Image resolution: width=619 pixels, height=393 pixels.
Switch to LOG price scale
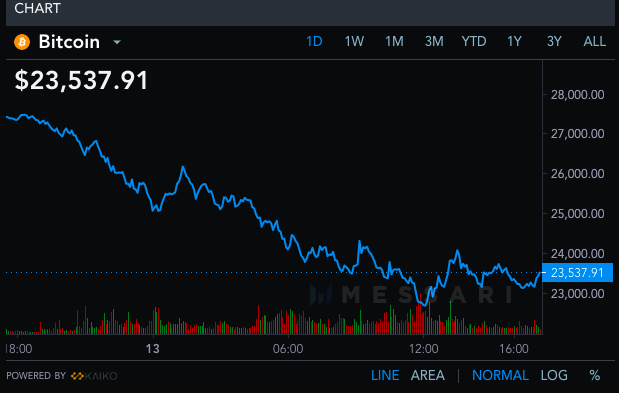tap(554, 375)
